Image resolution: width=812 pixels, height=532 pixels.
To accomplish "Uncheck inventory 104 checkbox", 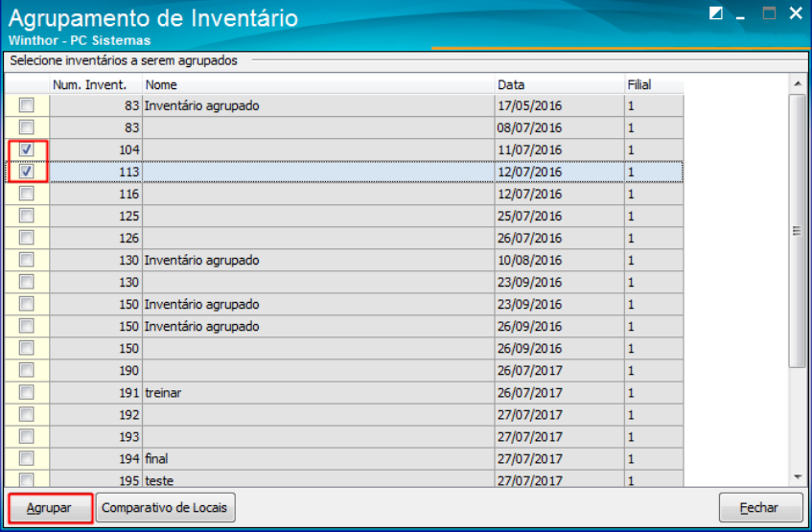I will coord(27,150).
